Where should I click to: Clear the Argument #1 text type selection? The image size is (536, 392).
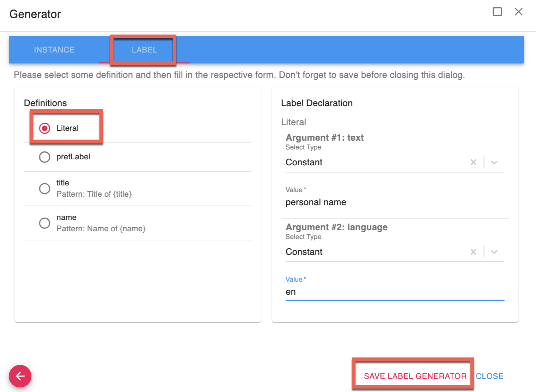[x=473, y=162]
